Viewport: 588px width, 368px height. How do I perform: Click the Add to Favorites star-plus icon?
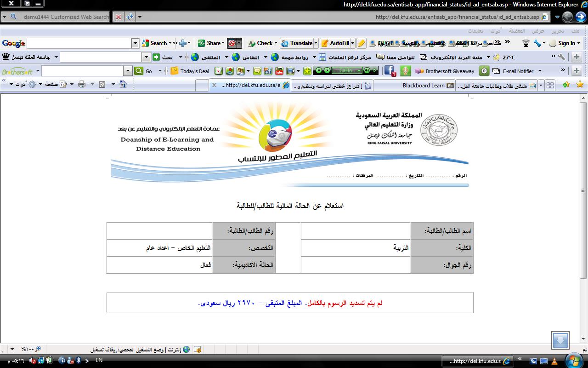(x=566, y=85)
